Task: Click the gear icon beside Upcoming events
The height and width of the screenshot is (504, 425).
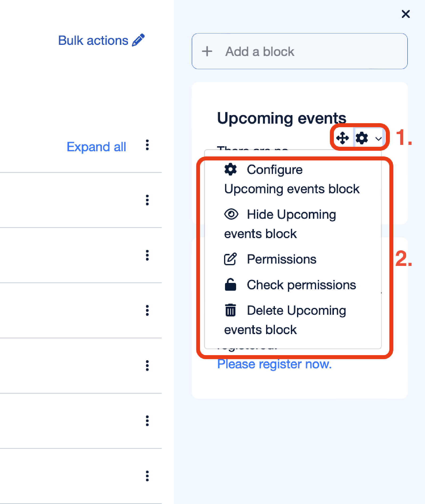Action: pyautogui.click(x=362, y=138)
